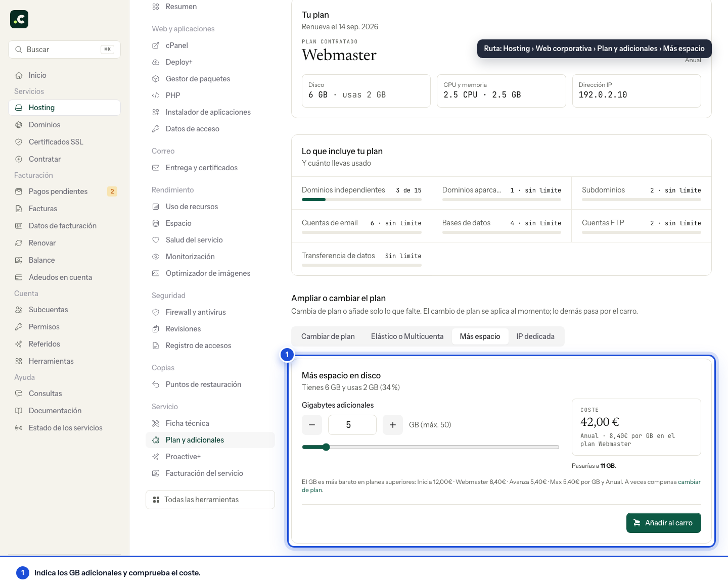Screen dimensions: 728x588
Task: Click the Gestor de paquetes box icon
Action: [x=156, y=79]
